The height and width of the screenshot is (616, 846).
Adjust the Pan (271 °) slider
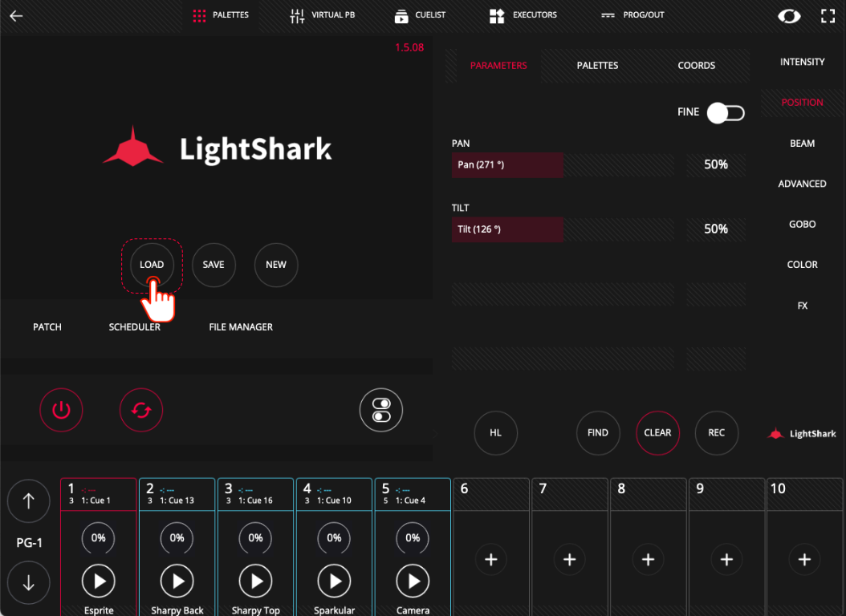tap(563, 165)
